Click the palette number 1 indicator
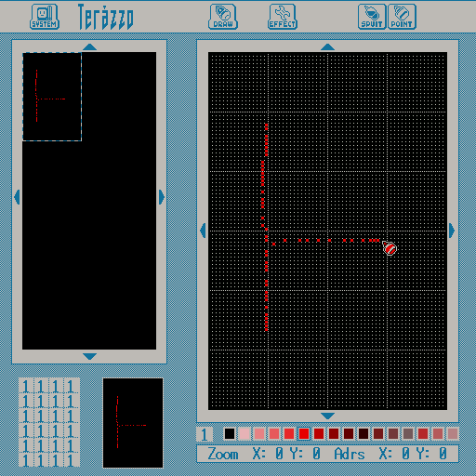The height and width of the screenshot is (476, 476). pyautogui.click(x=205, y=434)
